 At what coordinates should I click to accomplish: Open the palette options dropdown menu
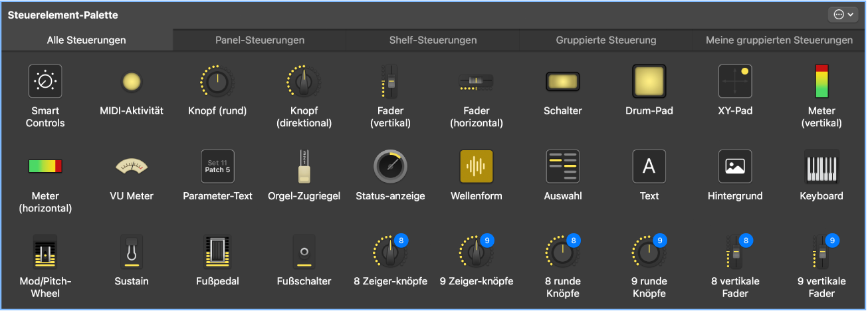[x=842, y=15]
